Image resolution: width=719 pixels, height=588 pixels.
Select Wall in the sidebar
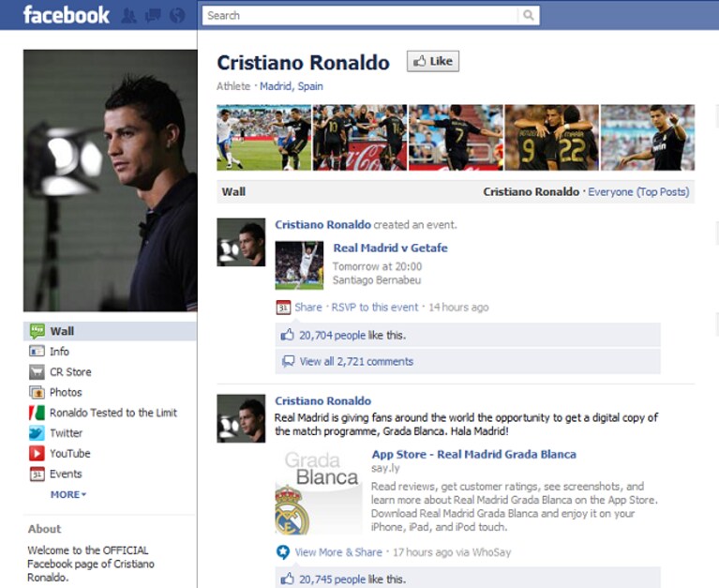click(110, 331)
